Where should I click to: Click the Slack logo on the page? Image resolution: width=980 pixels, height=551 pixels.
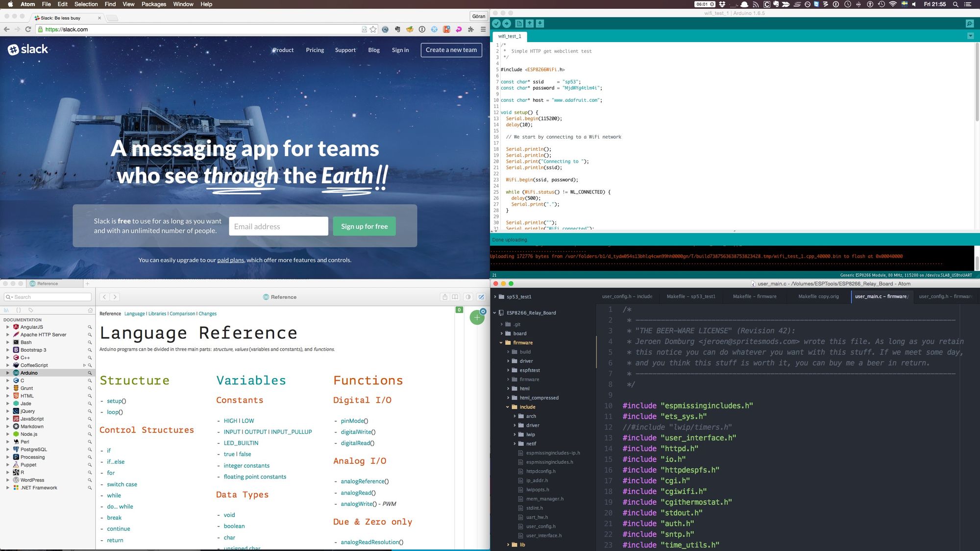tap(27, 49)
